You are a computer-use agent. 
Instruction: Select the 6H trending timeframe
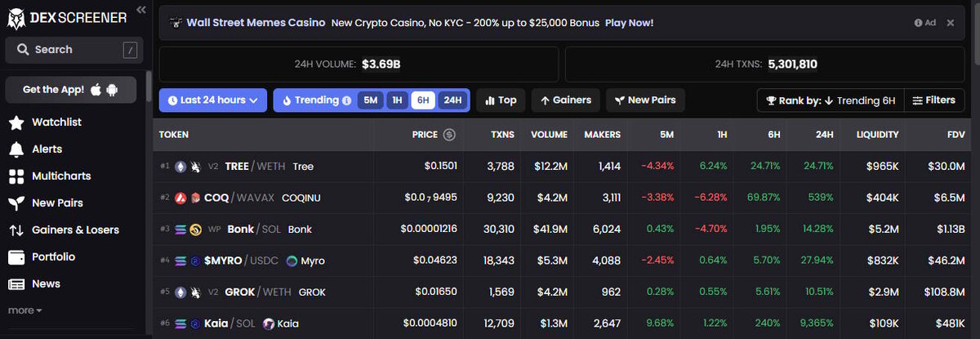point(423,100)
